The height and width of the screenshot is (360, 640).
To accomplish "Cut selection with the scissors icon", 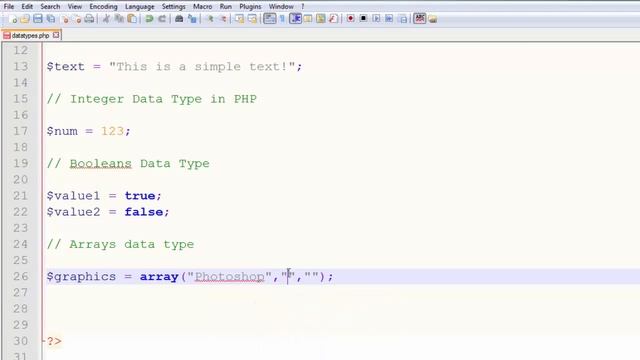I will coord(106,19).
